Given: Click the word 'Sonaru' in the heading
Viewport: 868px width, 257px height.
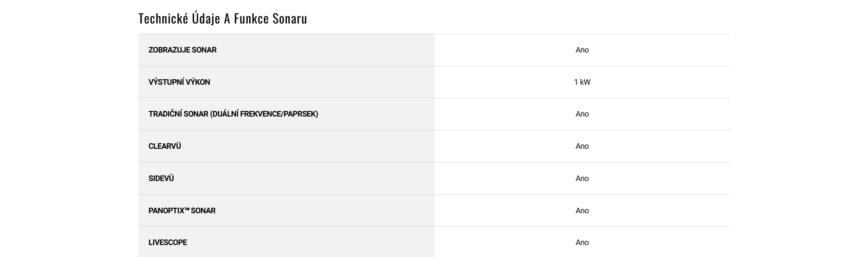Looking at the screenshot, I should coord(289,18).
